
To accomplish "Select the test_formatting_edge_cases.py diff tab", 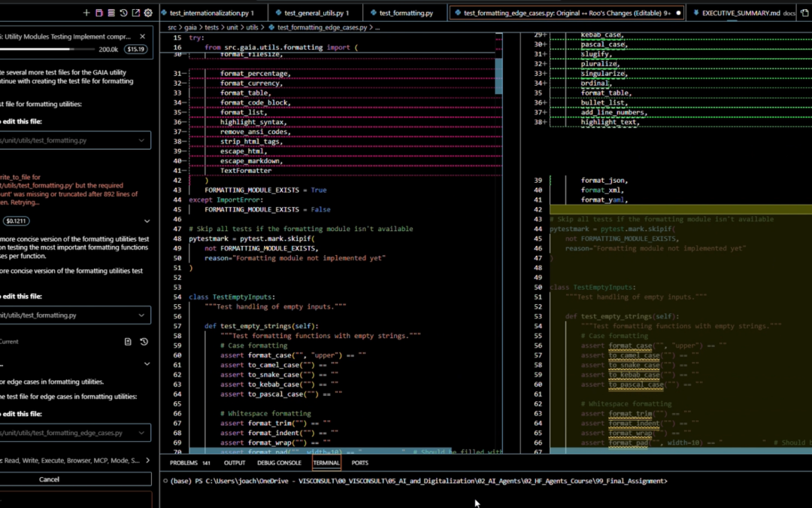I will [567, 13].
